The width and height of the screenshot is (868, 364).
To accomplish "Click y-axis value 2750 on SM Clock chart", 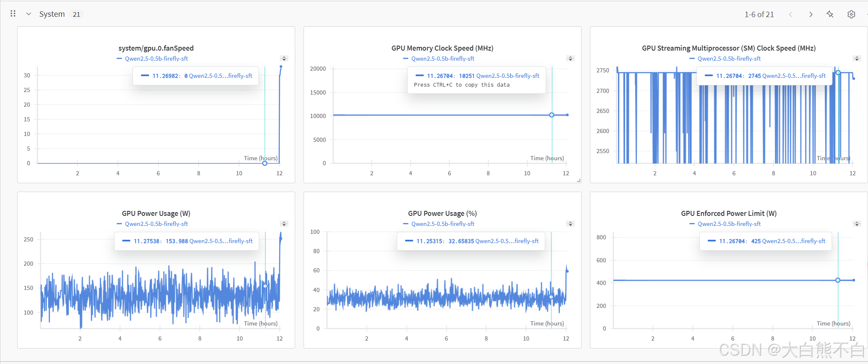I will coord(602,70).
